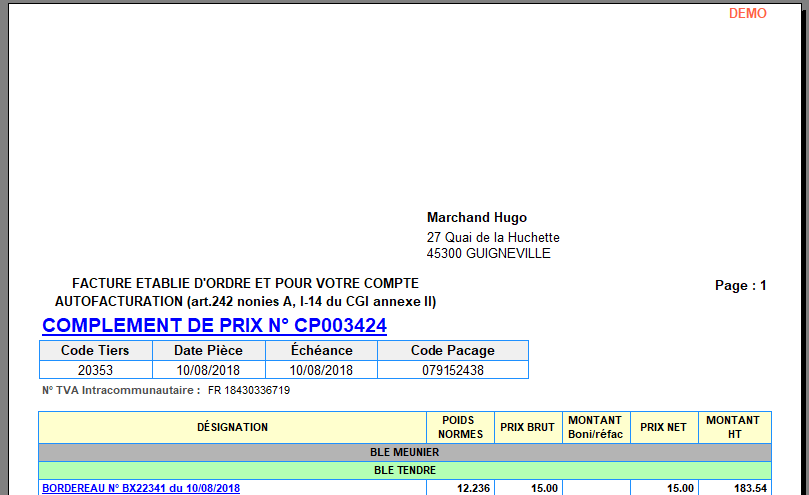Click the MONTANT Boni/réfac column header
Screen dimensions: 809x495
tap(594, 427)
